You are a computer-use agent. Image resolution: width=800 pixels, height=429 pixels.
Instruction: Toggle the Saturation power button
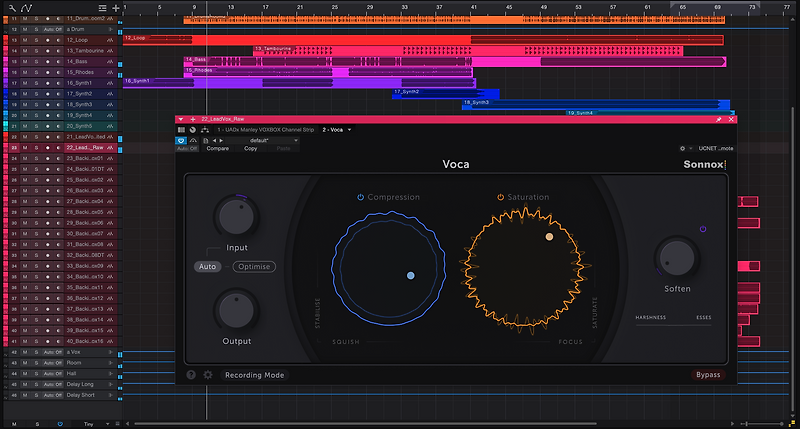point(501,197)
